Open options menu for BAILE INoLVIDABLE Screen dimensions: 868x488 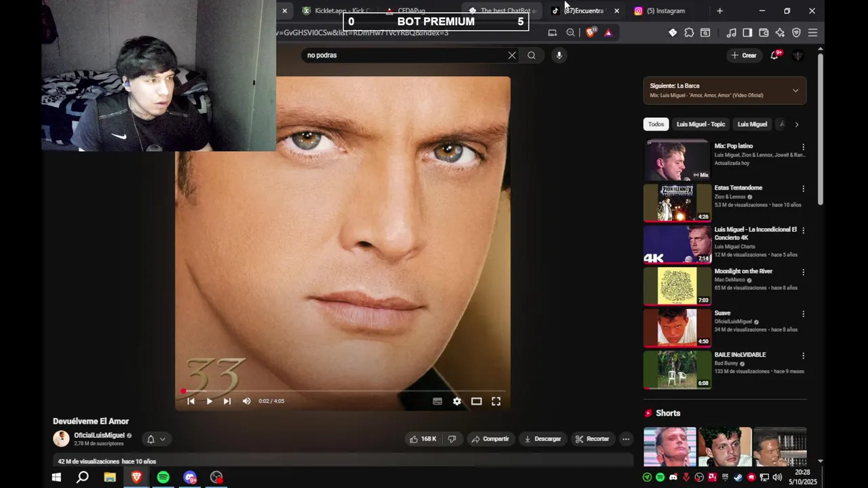click(x=804, y=355)
